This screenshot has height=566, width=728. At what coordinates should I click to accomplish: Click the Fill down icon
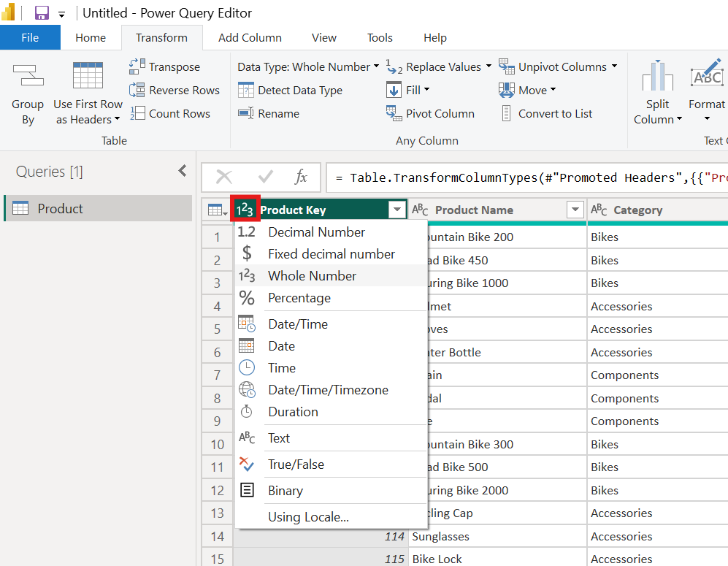click(x=394, y=90)
